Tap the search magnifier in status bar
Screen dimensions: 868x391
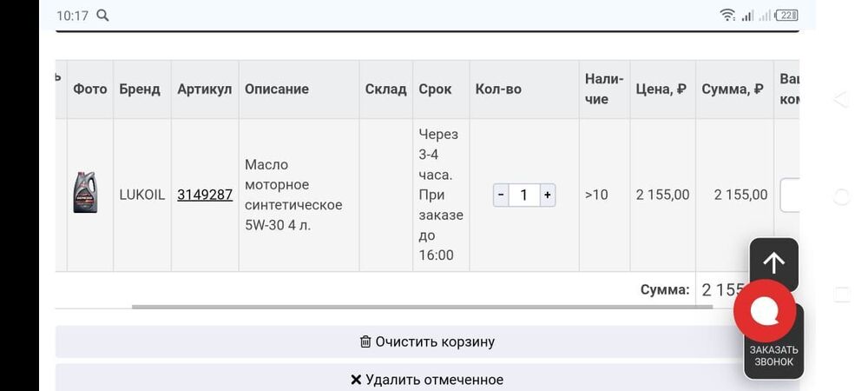pos(102,16)
